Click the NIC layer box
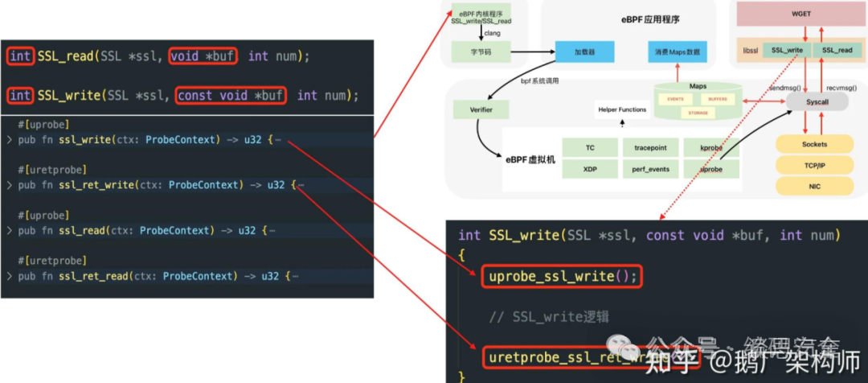Image resolution: width=868 pixels, height=383 pixels. [814, 187]
